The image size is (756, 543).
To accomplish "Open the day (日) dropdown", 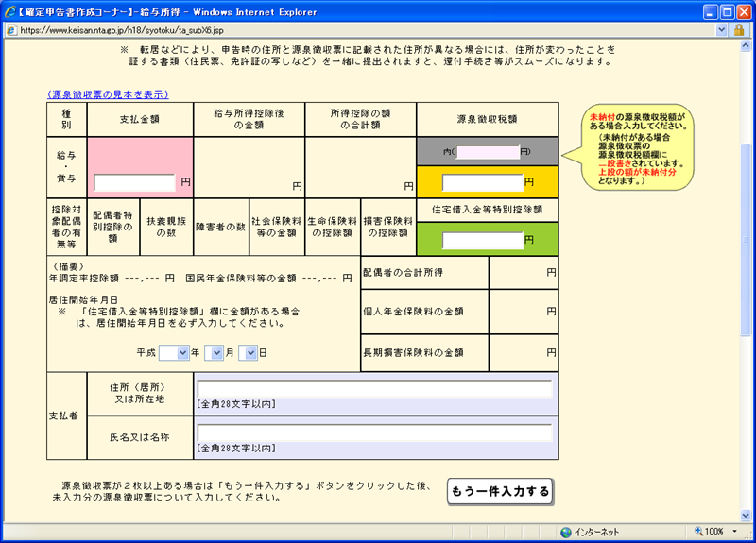I will click(x=249, y=352).
